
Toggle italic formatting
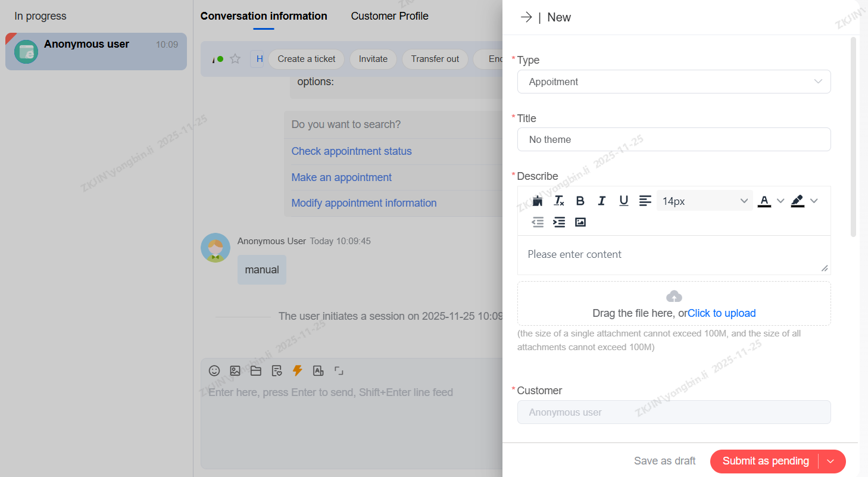(x=601, y=201)
